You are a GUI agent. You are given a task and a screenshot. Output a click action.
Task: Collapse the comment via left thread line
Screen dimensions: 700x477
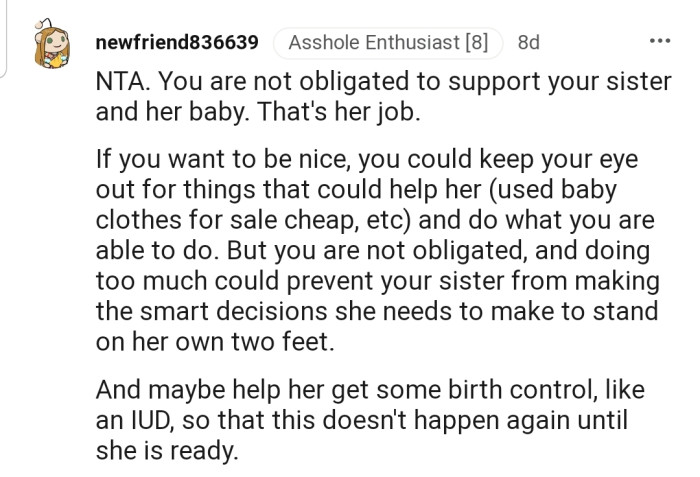pyautogui.click(x=5, y=40)
